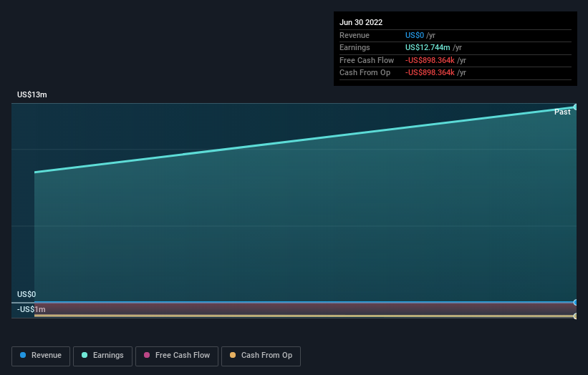Toggle the Earnings series legend button
Image resolution: width=588 pixels, height=375 pixels.
[x=102, y=356]
